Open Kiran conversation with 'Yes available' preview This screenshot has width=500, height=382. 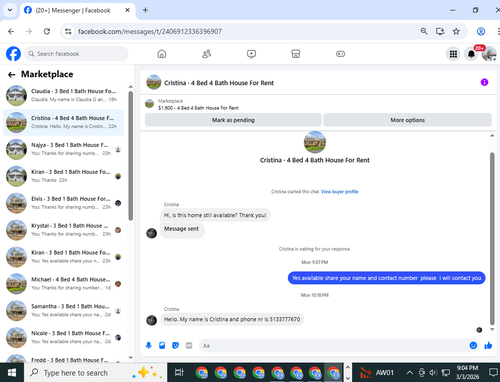click(x=63, y=257)
